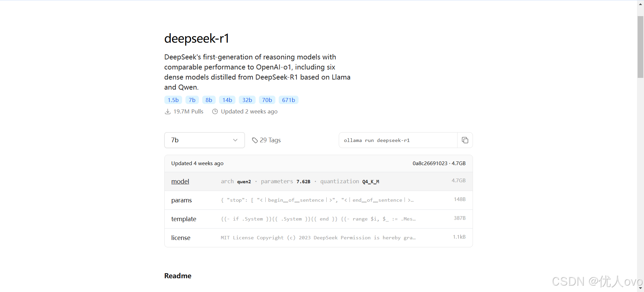Viewport: 644px width, 292px height.
Task: Open the template file row
Action: [x=318, y=219]
